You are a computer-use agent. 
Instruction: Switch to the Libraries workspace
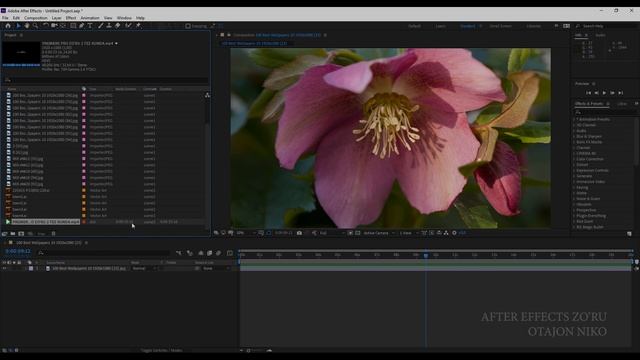coord(533,26)
